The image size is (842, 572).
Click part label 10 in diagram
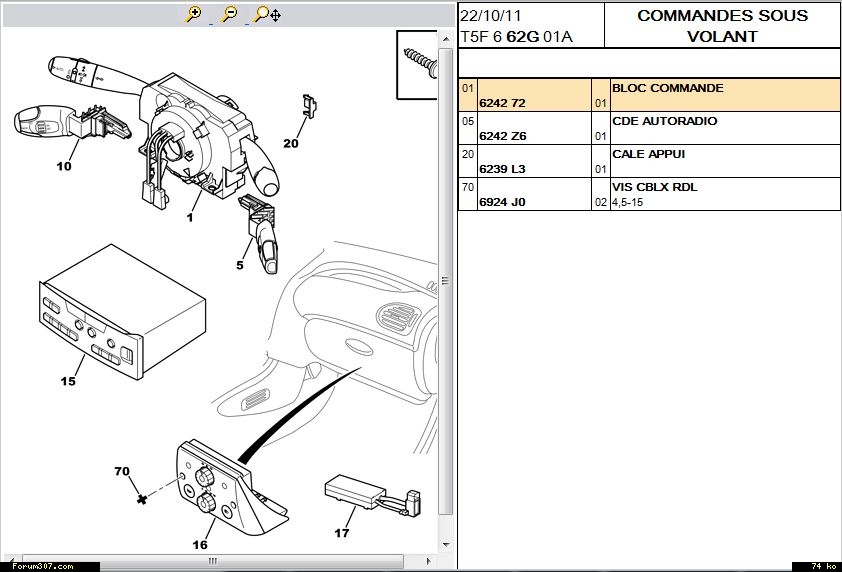point(64,166)
